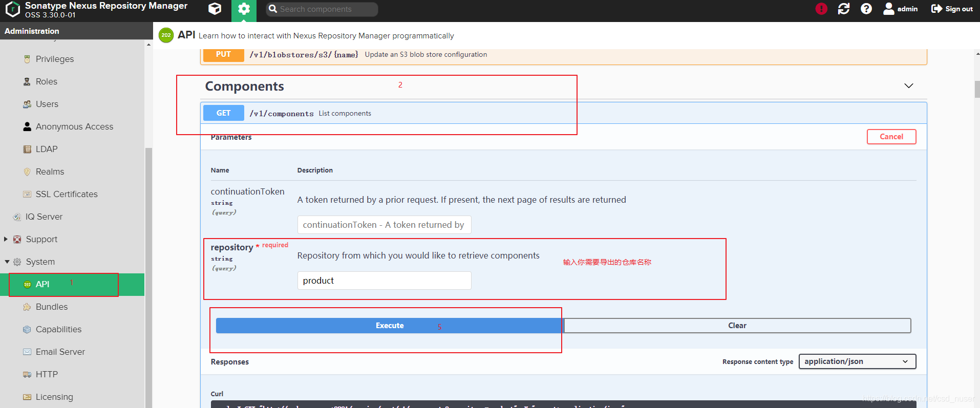Click the Support lifebuoy icon

[x=17, y=239]
